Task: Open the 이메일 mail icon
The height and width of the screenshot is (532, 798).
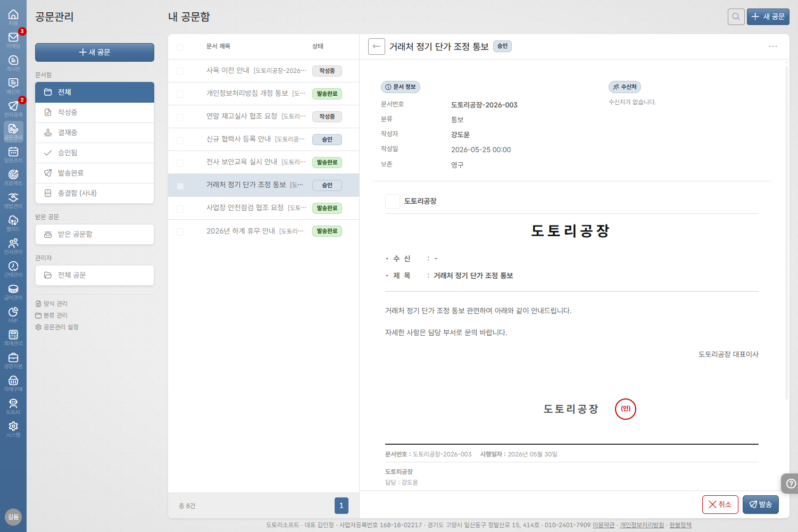Action: 13,40
